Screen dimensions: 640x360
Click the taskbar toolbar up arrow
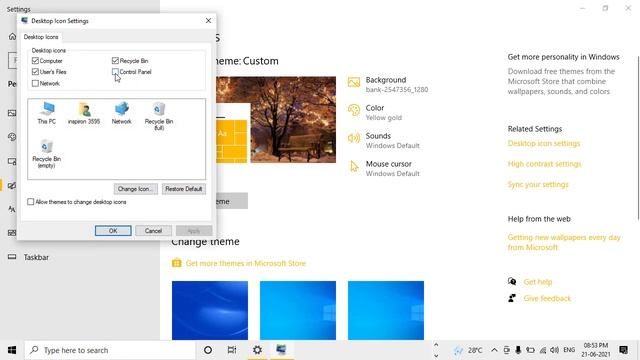(x=436, y=345)
